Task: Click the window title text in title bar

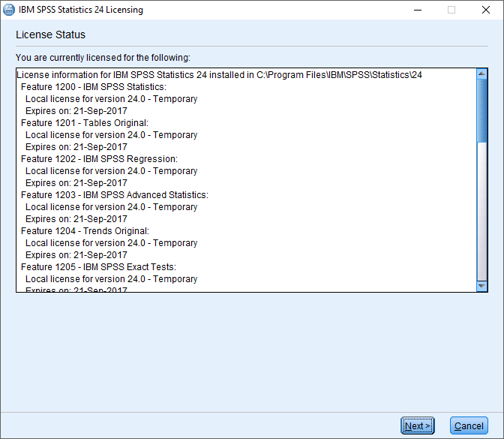Action: tap(82, 11)
